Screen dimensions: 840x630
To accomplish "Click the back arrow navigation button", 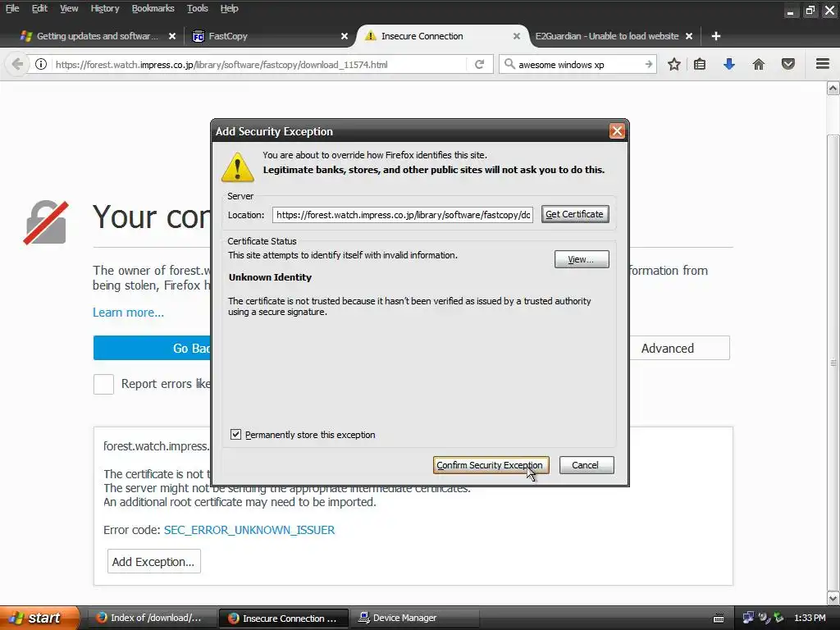I will (17, 64).
